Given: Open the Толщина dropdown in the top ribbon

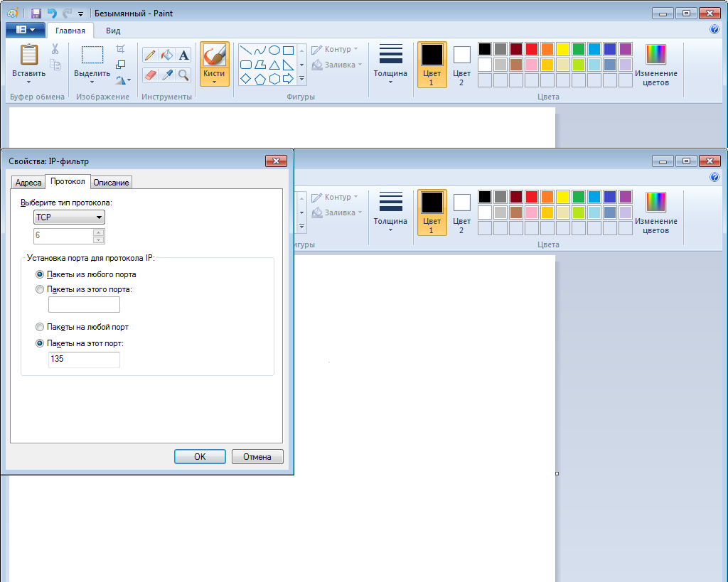Looking at the screenshot, I should [x=390, y=65].
